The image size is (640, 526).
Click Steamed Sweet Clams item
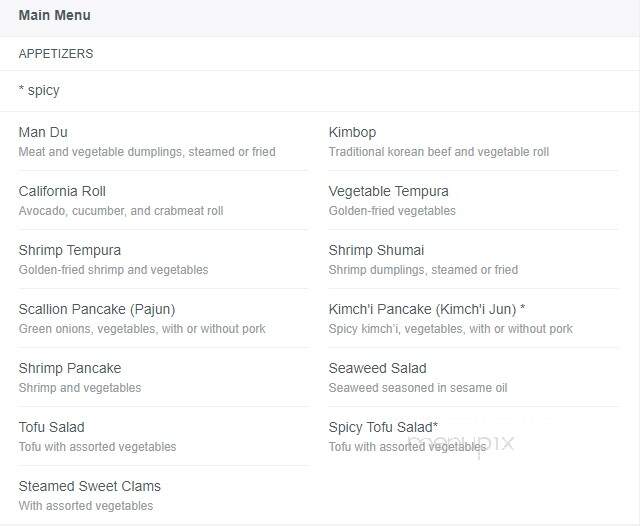click(x=90, y=486)
